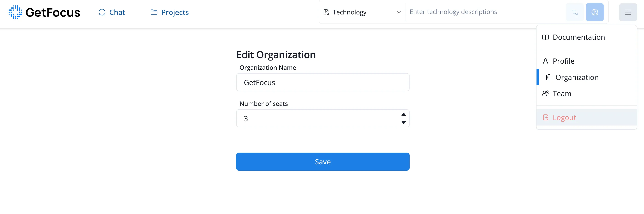The height and width of the screenshot is (214, 644).
Task: Increase number of seats with up arrow
Action: pyautogui.click(x=403, y=114)
